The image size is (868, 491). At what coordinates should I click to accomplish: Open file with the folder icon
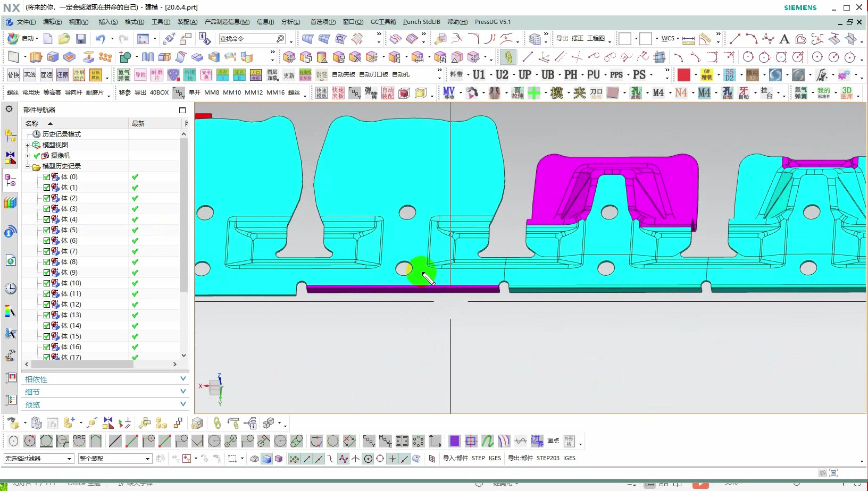pyautogui.click(x=64, y=39)
